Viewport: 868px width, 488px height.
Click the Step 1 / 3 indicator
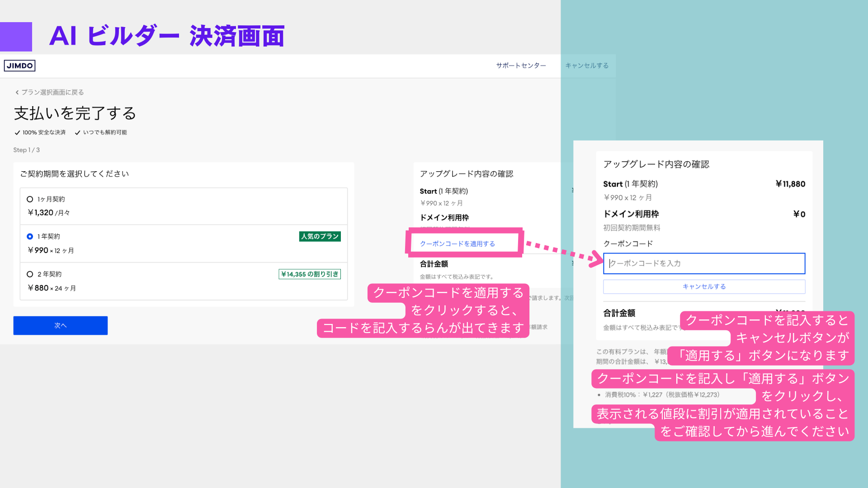click(x=26, y=150)
